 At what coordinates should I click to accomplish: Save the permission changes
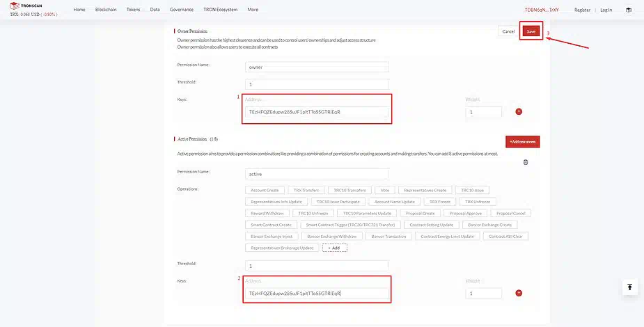point(531,31)
